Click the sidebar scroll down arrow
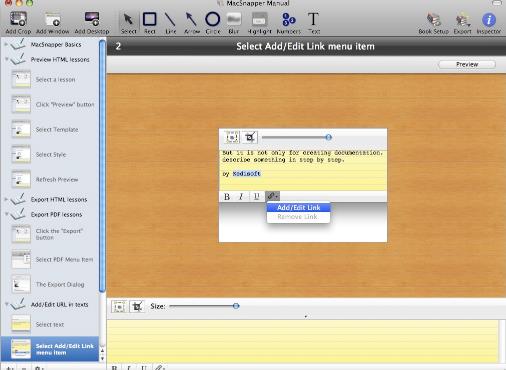Screen dimensions: 506x370 (102, 359)
